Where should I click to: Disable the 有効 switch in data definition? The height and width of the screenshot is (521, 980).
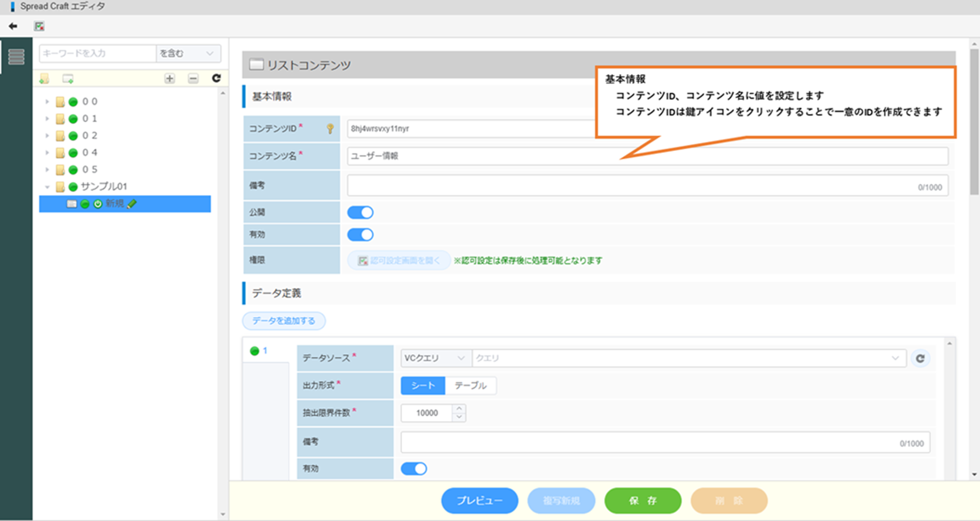414,469
